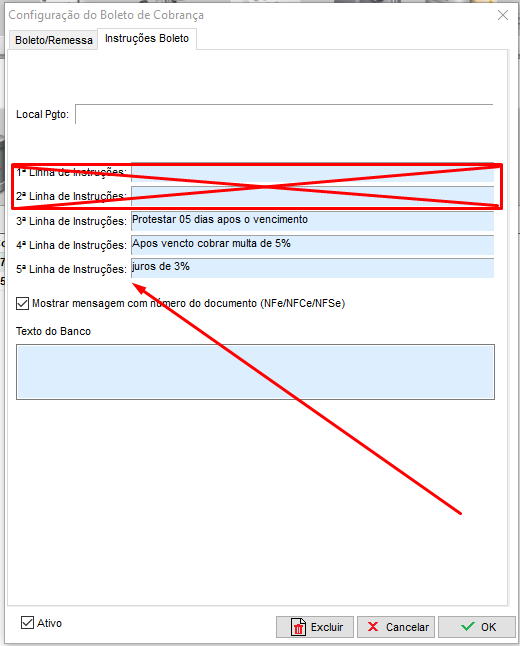Click the 1ª Linha de Instruções field
The width and height of the screenshot is (520, 646).
pos(312,172)
